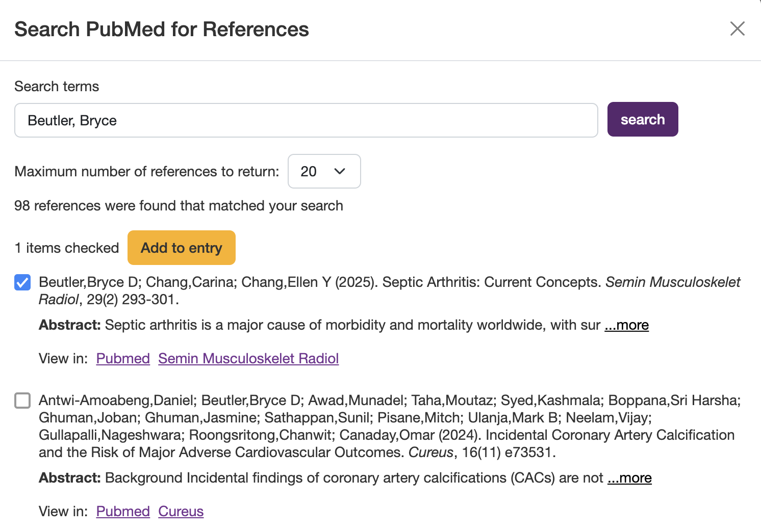Add checked reference to entry

(x=181, y=248)
